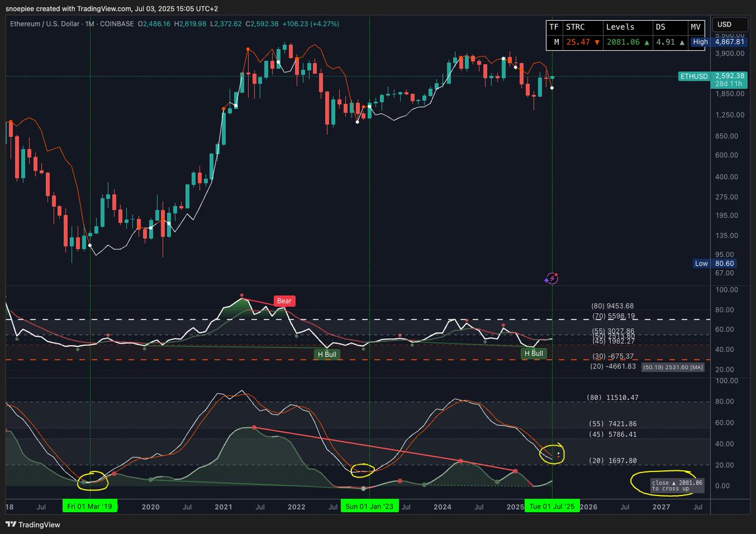Click the white dot marker on the latest candle

(x=551, y=89)
